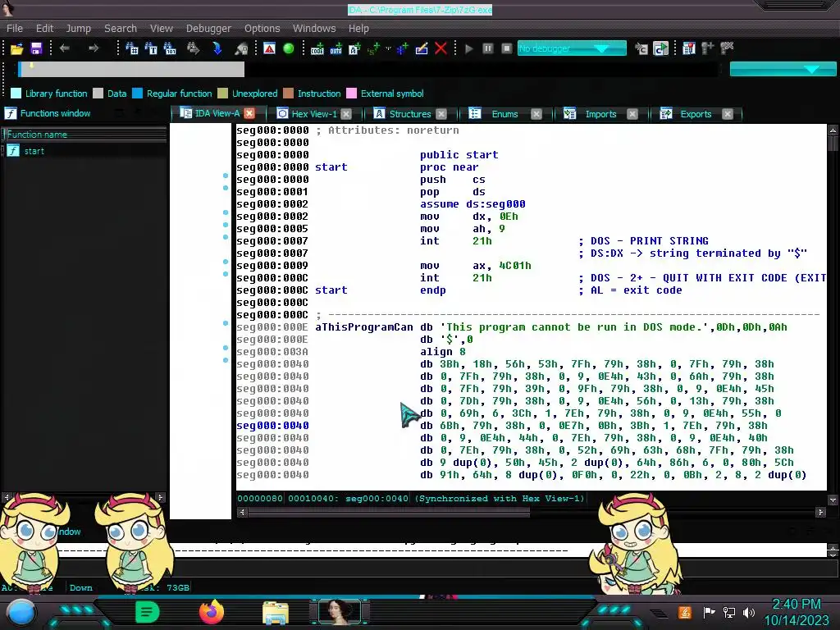
Task: Click the green S-plus toolbar icon
Action: coord(373,48)
